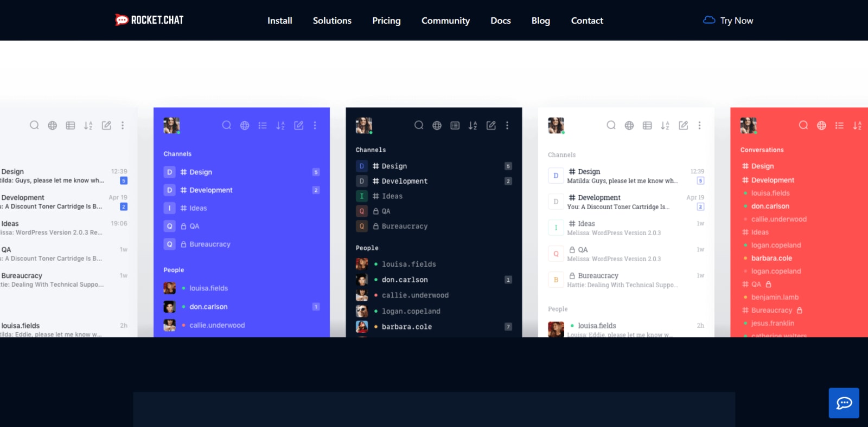Click list view icon in blue panel

coord(263,125)
